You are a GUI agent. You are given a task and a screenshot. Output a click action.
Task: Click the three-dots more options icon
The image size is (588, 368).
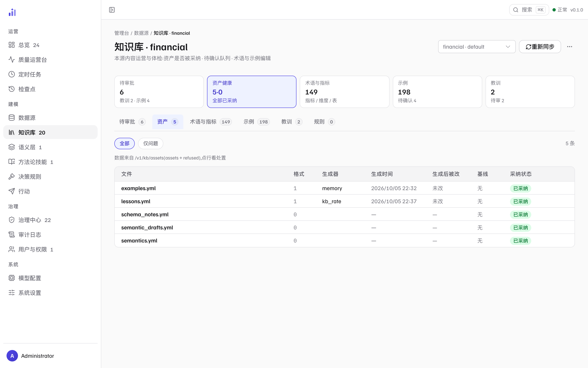point(570,46)
